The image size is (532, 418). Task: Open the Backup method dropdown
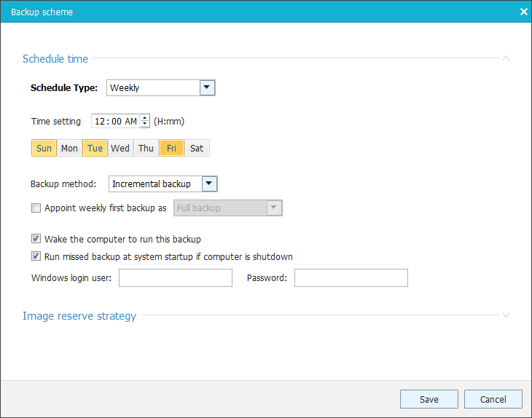coord(209,184)
